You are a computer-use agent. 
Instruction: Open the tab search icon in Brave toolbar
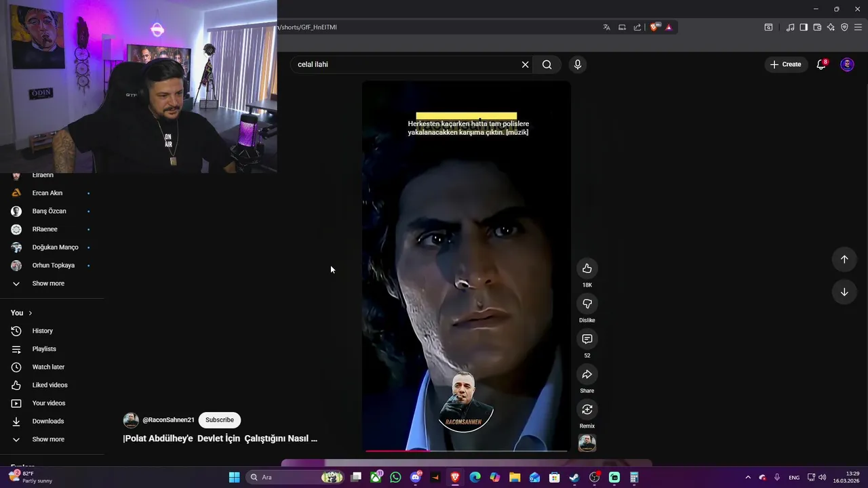coord(768,27)
